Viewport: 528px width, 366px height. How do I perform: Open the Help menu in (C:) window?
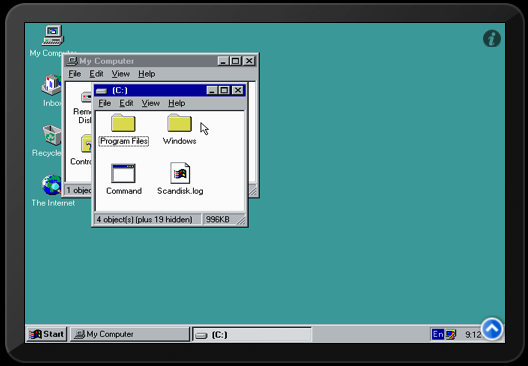(177, 103)
